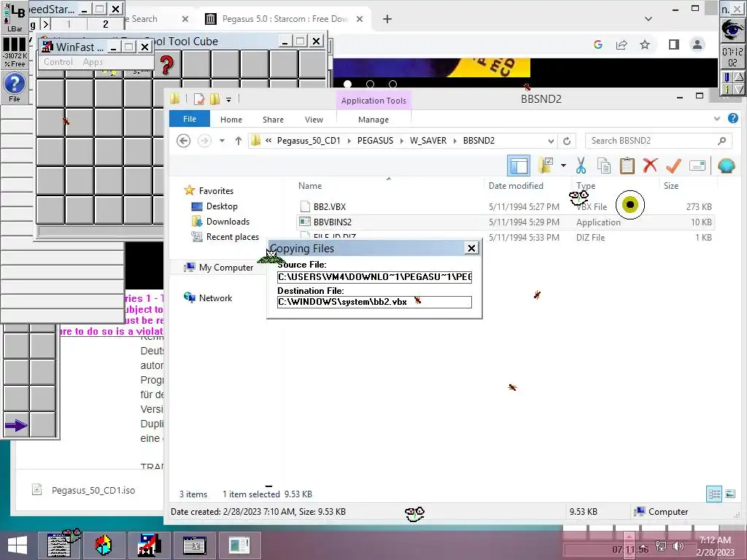The width and height of the screenshot is (747, 560).
Task: Open the File ribbon tab
Action: coord(190,119)
